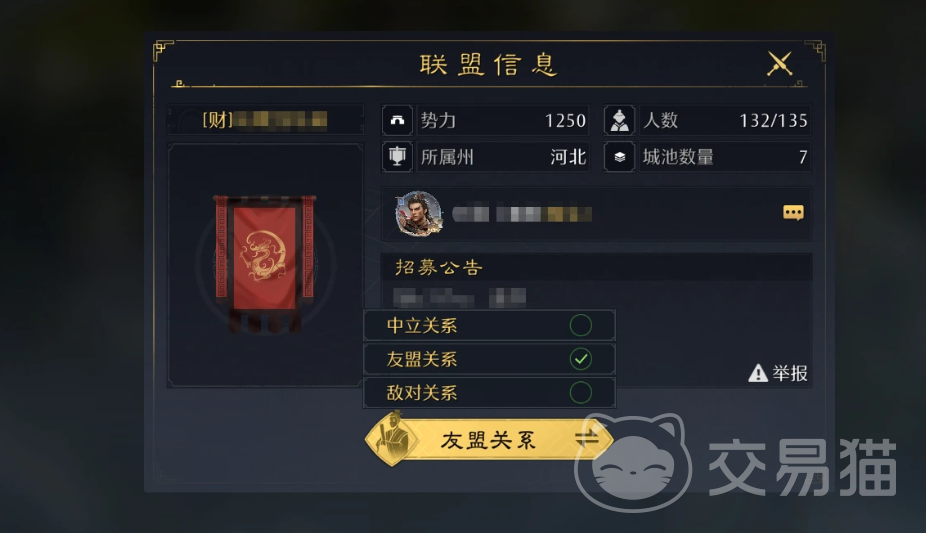Open the yellow chat message icon
Image resolution: width=926 pixels, height=533 pixels.
[793, 212]
